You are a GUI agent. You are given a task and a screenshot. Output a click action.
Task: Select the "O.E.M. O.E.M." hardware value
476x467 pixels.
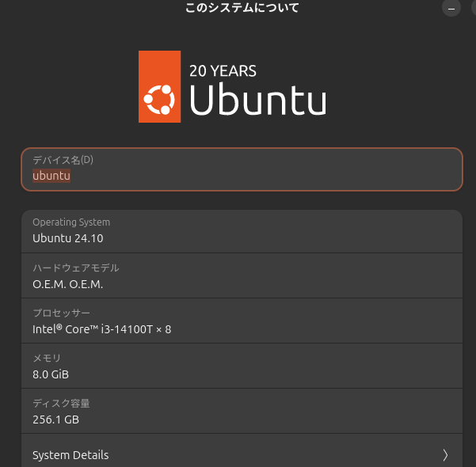(x=68, y=284)
